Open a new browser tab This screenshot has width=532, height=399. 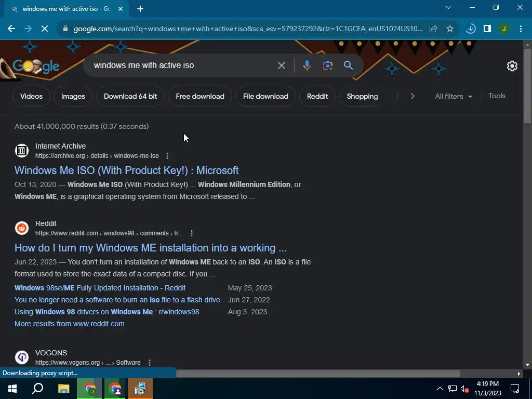pyautogui.click(x=140, y=9)
